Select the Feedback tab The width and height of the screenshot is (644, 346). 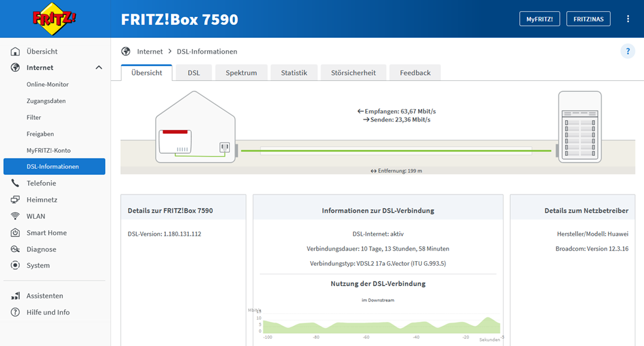[x=415, y=72]
